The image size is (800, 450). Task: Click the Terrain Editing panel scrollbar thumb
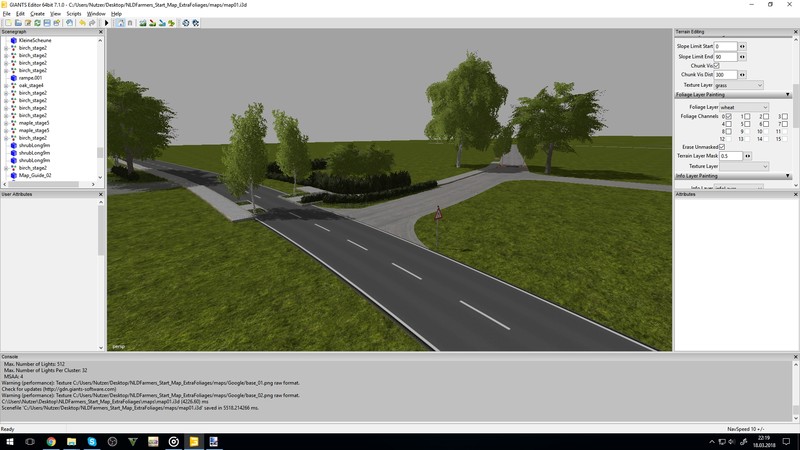pyautogui.click(x=795, y=106)
